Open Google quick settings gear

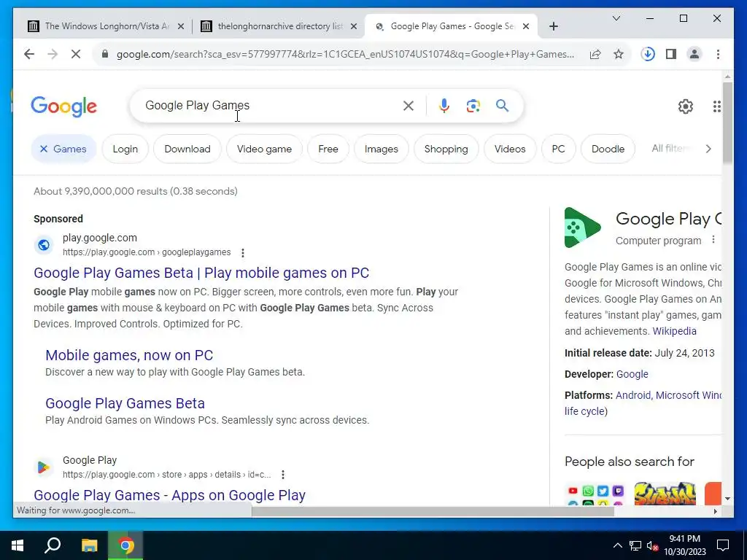(x=686, y=106)
